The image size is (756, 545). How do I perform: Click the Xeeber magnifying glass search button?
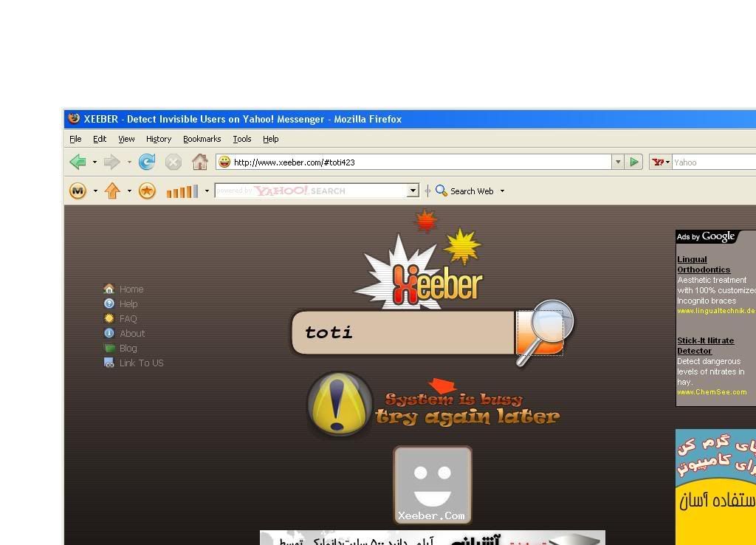tap(543, 332)
